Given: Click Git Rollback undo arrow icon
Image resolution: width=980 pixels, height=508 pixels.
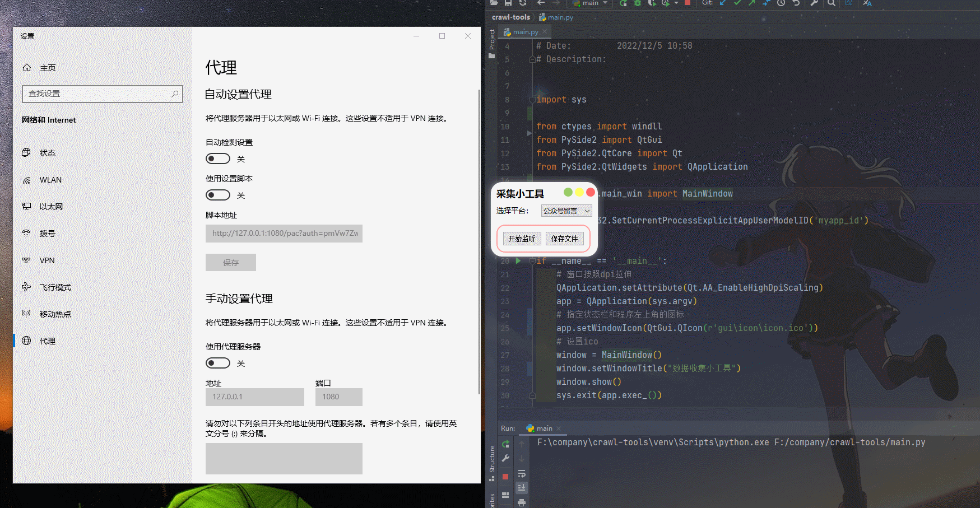Looking at the screenshot, I should coord(796,3).
